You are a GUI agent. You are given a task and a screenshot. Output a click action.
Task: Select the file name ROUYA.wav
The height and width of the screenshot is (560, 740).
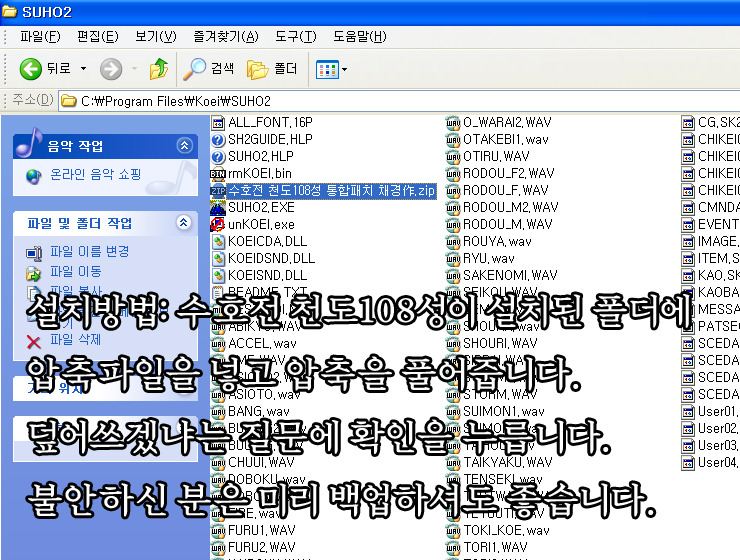(x=497, y=242)
